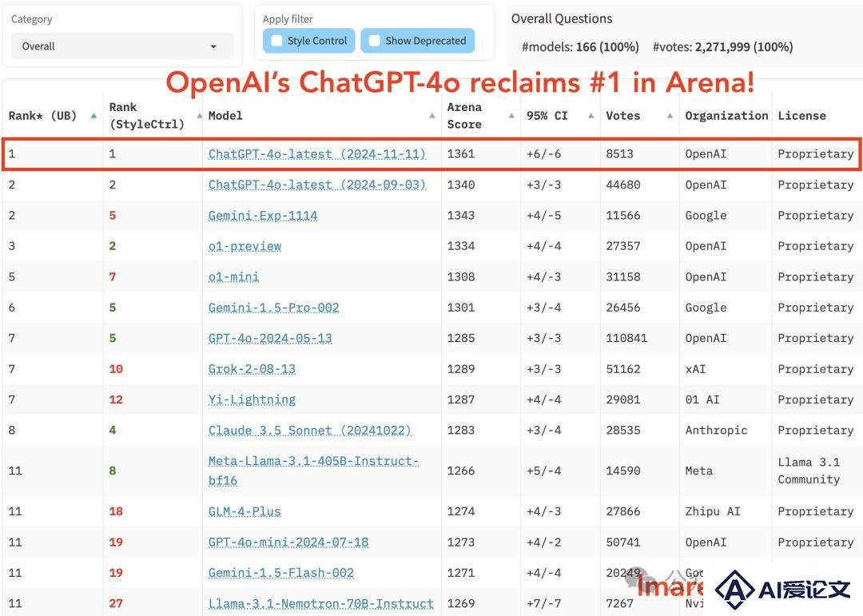Open the ChatGPT-4o-latest (2024-09-03) link

(317, 185)
